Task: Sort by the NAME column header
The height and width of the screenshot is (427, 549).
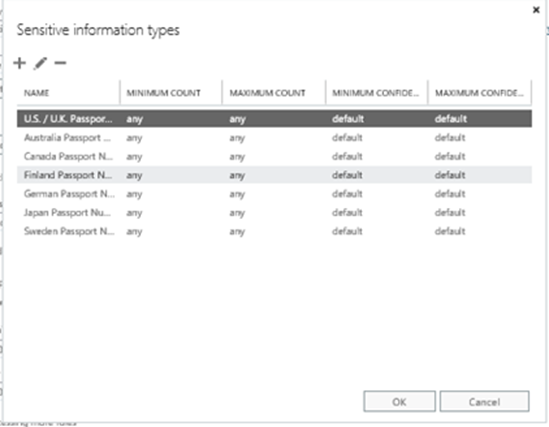Action: point(36,93)
